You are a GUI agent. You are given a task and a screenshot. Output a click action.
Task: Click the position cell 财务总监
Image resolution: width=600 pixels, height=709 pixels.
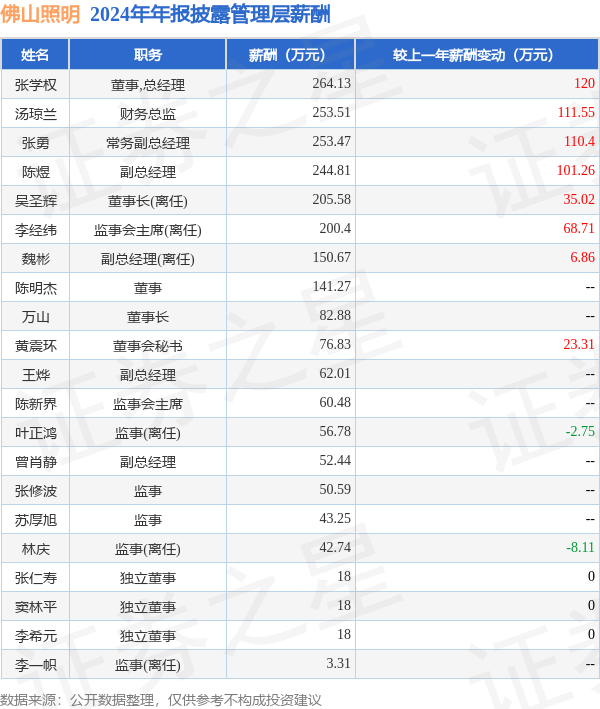click(x=147, y=114)
